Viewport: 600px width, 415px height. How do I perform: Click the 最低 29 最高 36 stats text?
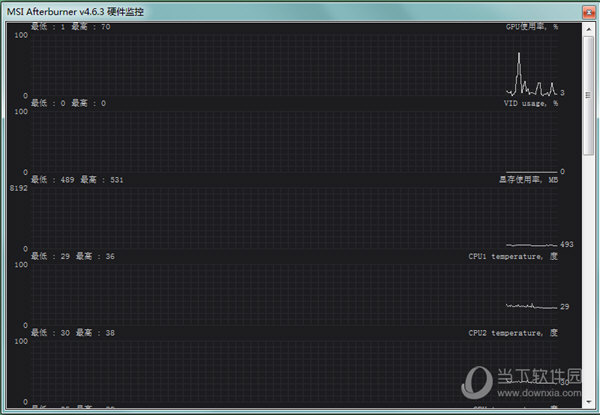click(73, 256)
